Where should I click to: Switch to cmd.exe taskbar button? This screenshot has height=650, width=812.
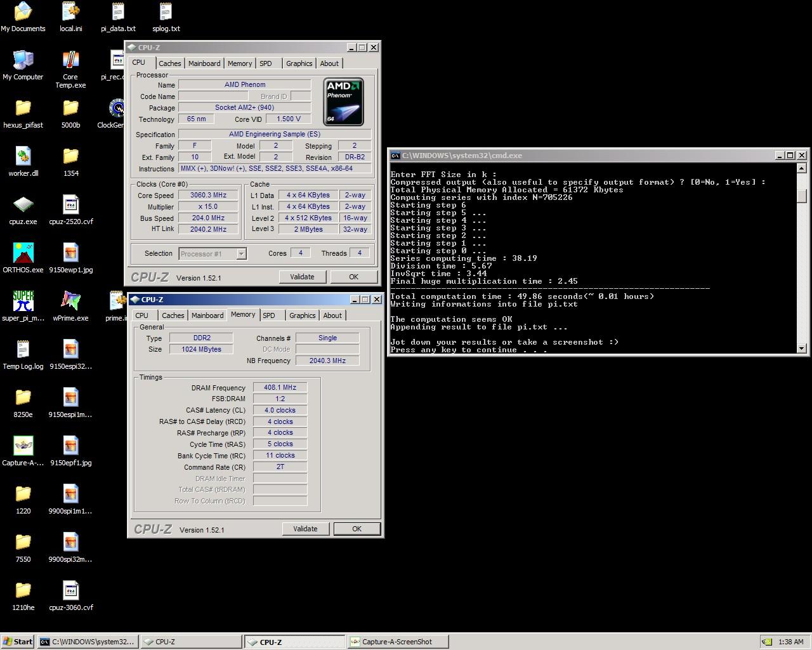pyautogui.click(x=86, y=642)
